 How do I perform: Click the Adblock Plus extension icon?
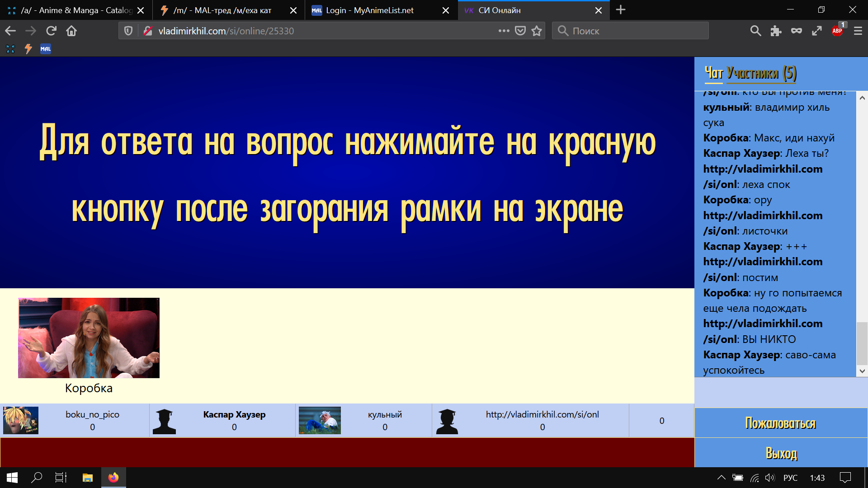(837, 31)
